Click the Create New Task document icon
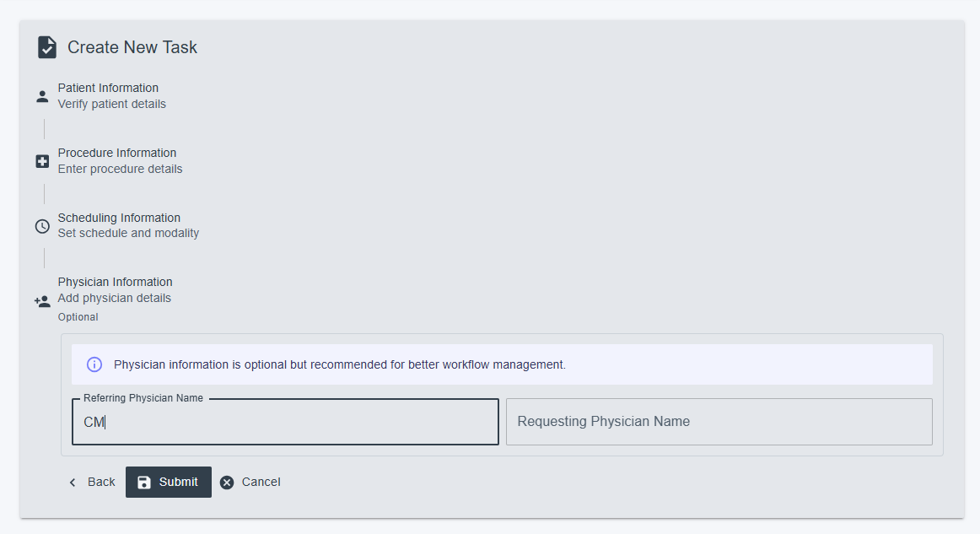The image size is (980, 534). click(47, 47)
